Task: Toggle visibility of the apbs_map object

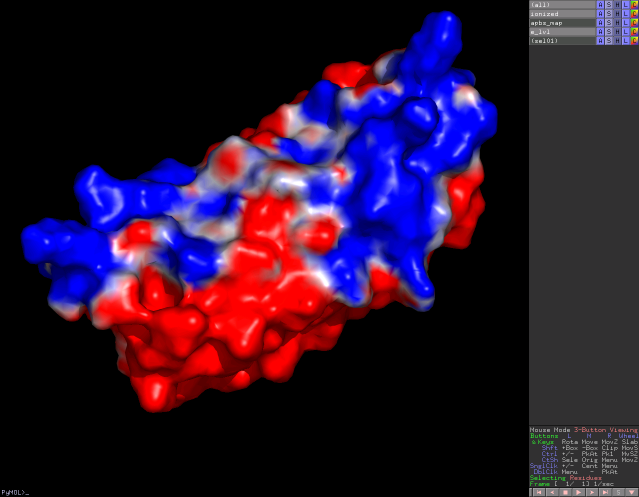Action: (x=562, y=22)
